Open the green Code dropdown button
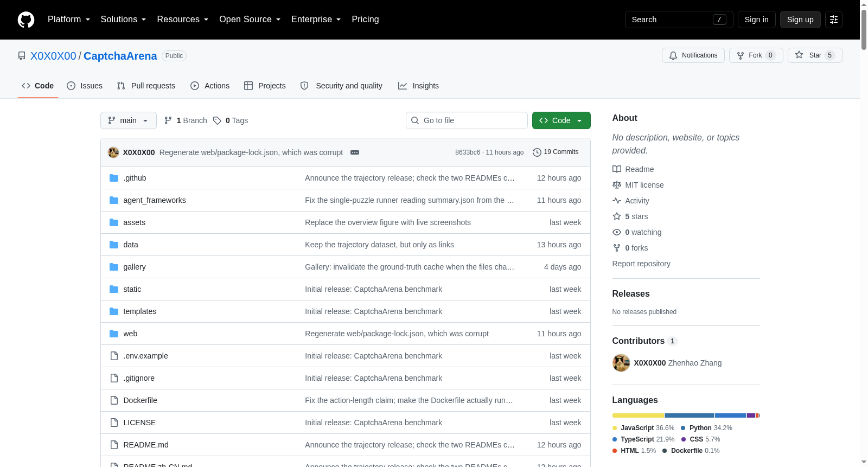868x467 pixels. (x=561, y=120)
